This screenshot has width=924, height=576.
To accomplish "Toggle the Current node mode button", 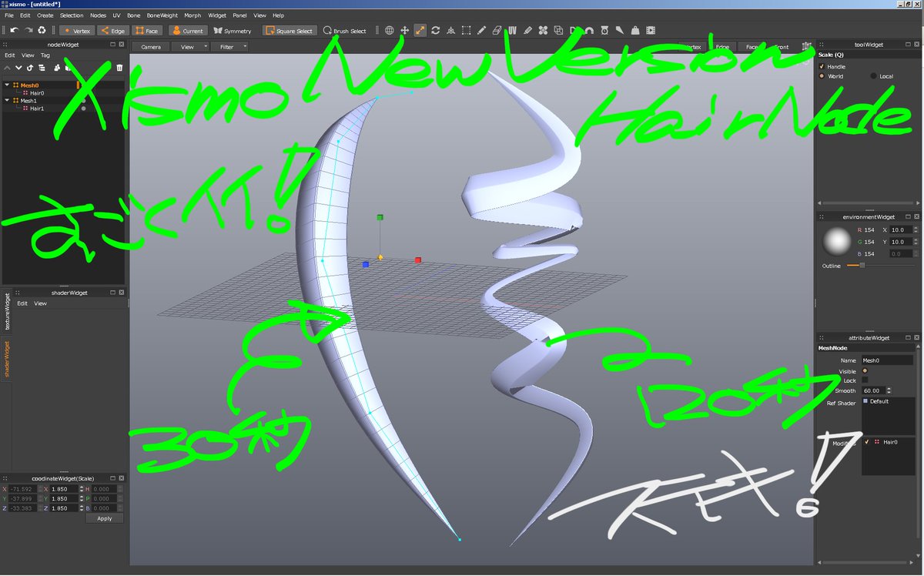I will 187,31.
